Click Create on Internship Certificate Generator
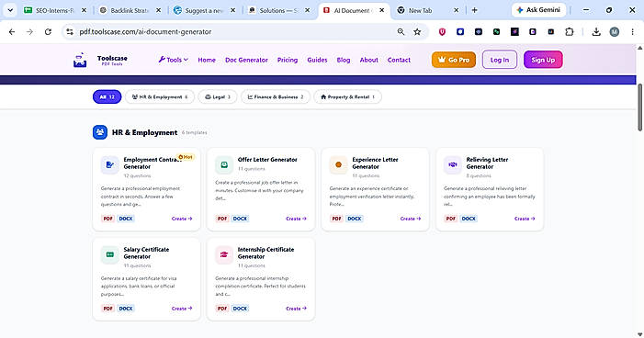 coord(296,309)
